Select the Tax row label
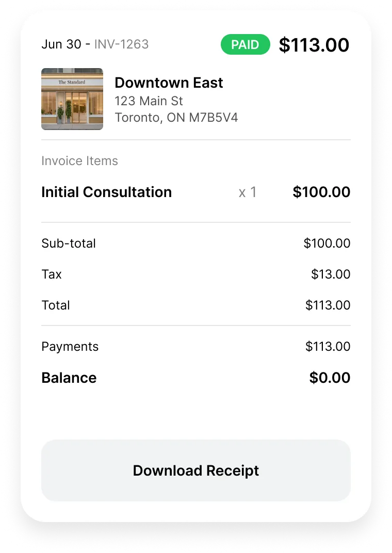Screen dimensions: 392x553 (52, 274)
